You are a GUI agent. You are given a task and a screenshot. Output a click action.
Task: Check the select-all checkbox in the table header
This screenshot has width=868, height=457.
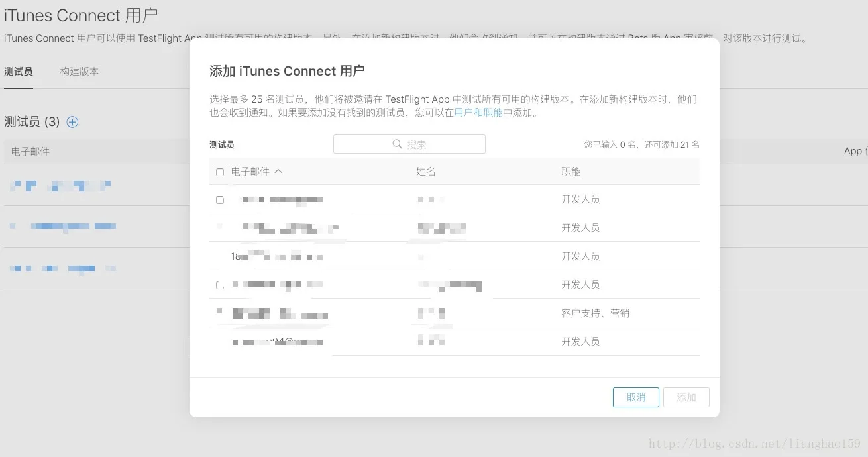coord(220,172)
